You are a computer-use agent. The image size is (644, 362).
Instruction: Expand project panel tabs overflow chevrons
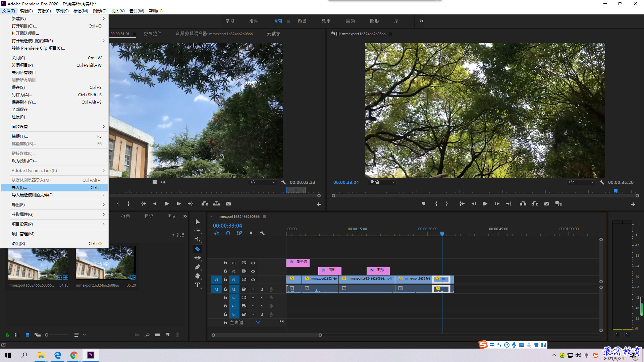(x=185, y=216)
